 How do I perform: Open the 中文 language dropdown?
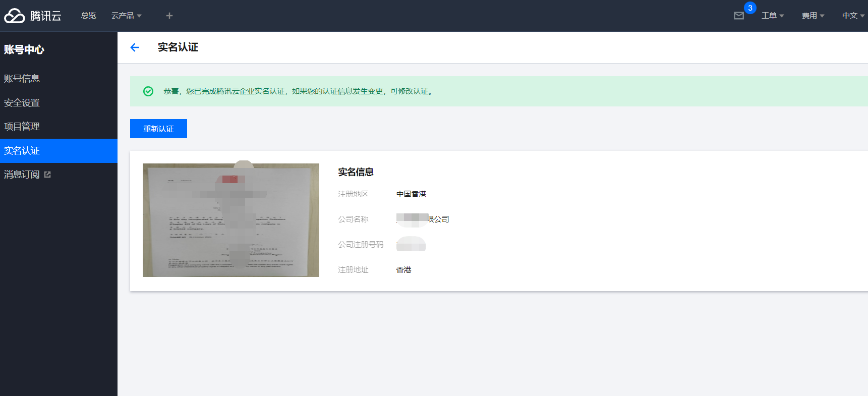click(x=853, y=16)
